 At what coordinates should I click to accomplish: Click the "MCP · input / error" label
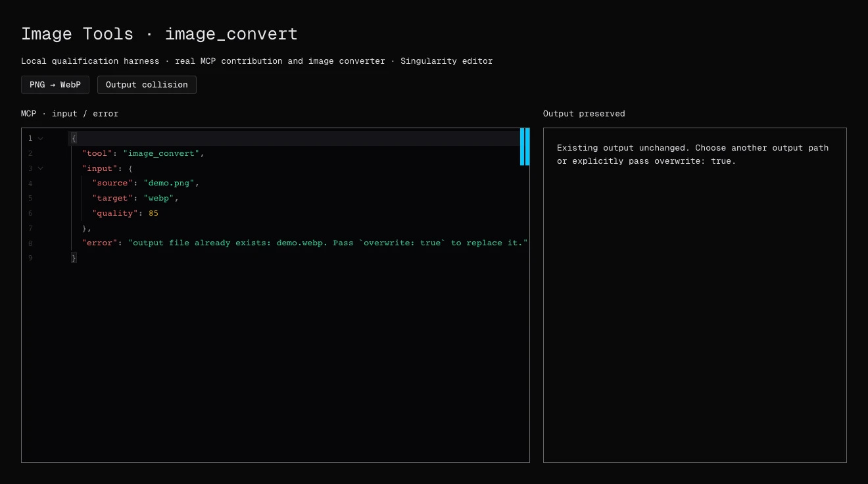click(70, 114)
